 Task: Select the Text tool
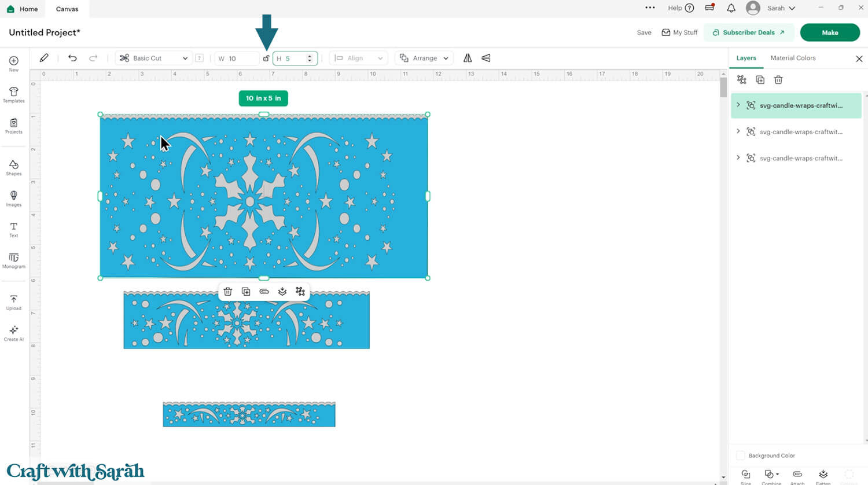14,230
